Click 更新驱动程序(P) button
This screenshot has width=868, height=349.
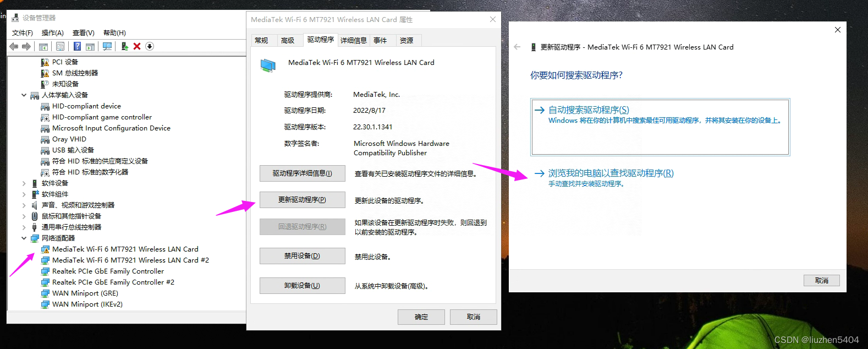coord(303,200)
